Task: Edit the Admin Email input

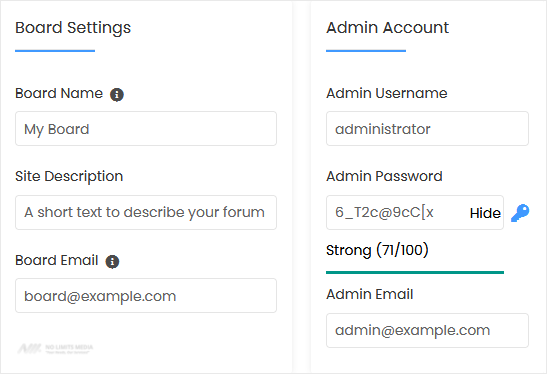Action: tap(427, 330)
